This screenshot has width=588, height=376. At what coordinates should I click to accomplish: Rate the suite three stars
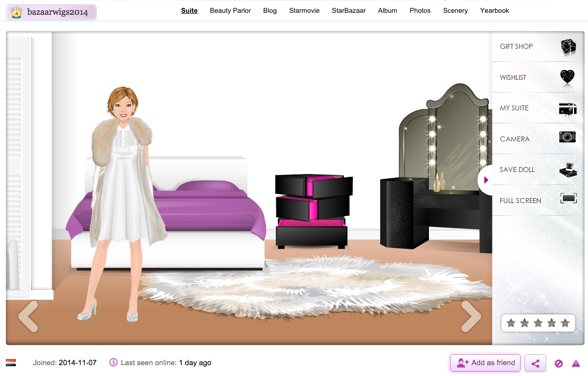pos(538,323)
